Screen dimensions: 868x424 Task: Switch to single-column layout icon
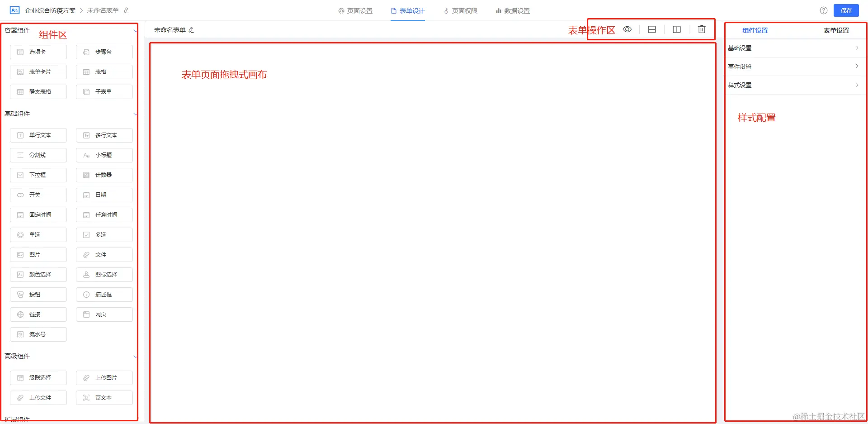click(652, 29)
